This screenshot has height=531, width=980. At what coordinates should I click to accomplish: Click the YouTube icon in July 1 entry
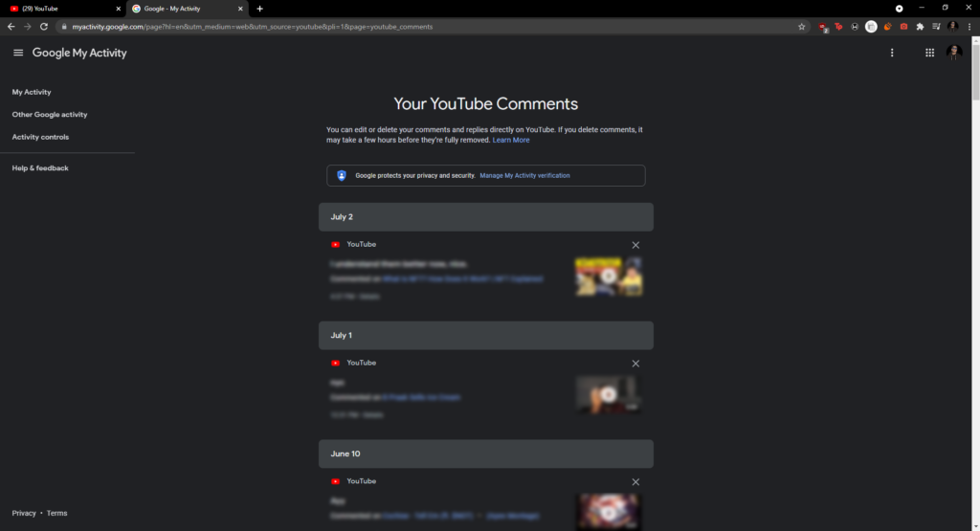pyautogui.click(x=336, y=363)
